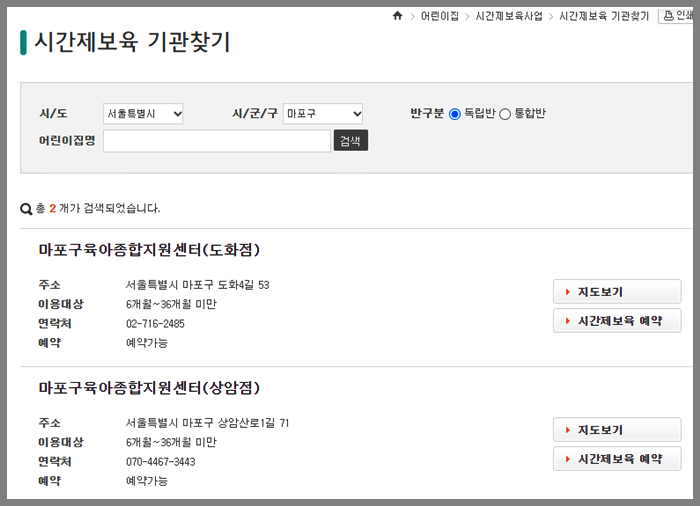
Task: Expand the 시/군/구 dropdown showing 마포구
Action: click(x=323, y=114)
